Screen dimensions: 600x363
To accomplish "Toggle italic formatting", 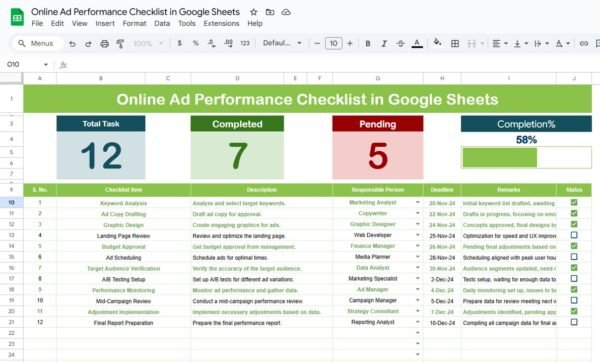I will (x=384, y=44).
